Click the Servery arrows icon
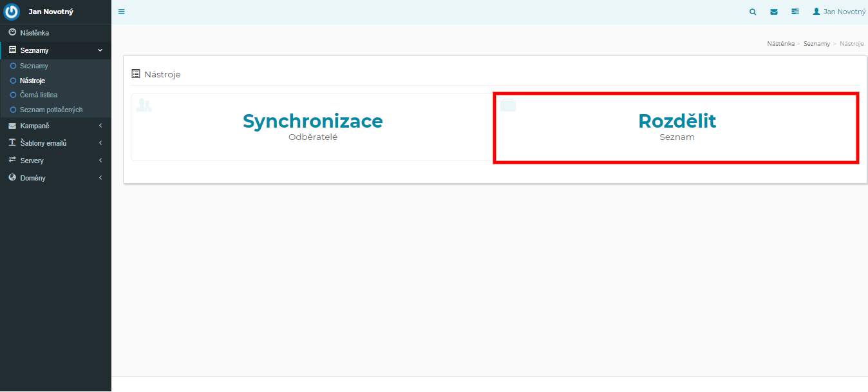 (x=12, y=160)
